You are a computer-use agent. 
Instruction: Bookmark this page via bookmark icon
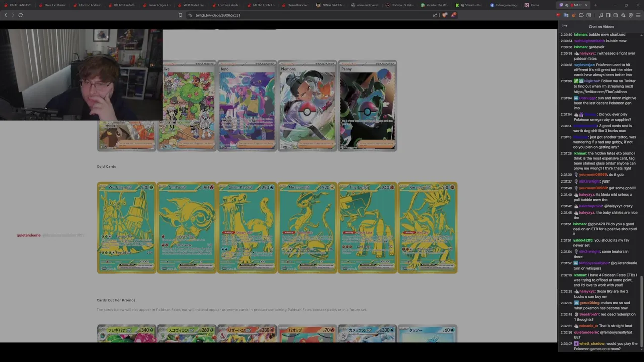[180, 15]
